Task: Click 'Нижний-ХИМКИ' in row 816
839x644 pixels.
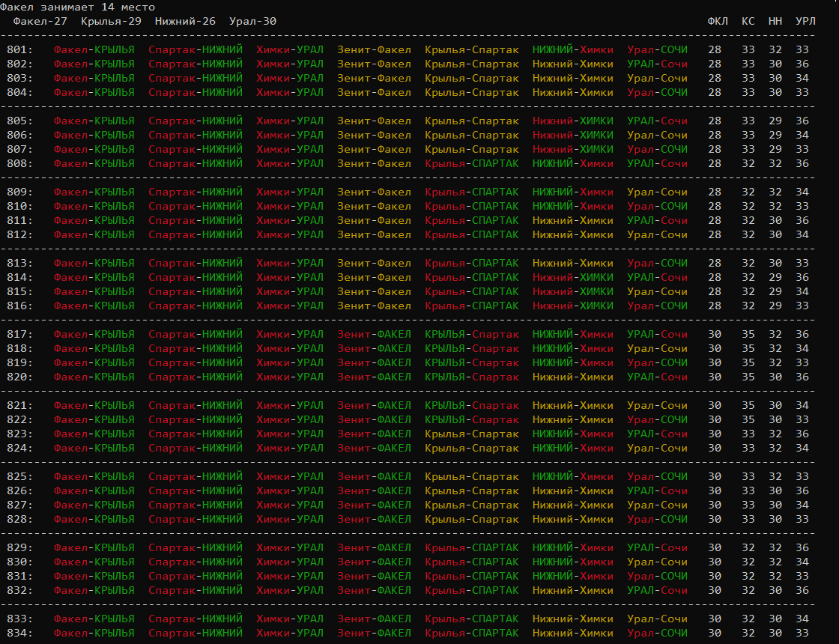Action: [x=572, y=306]
